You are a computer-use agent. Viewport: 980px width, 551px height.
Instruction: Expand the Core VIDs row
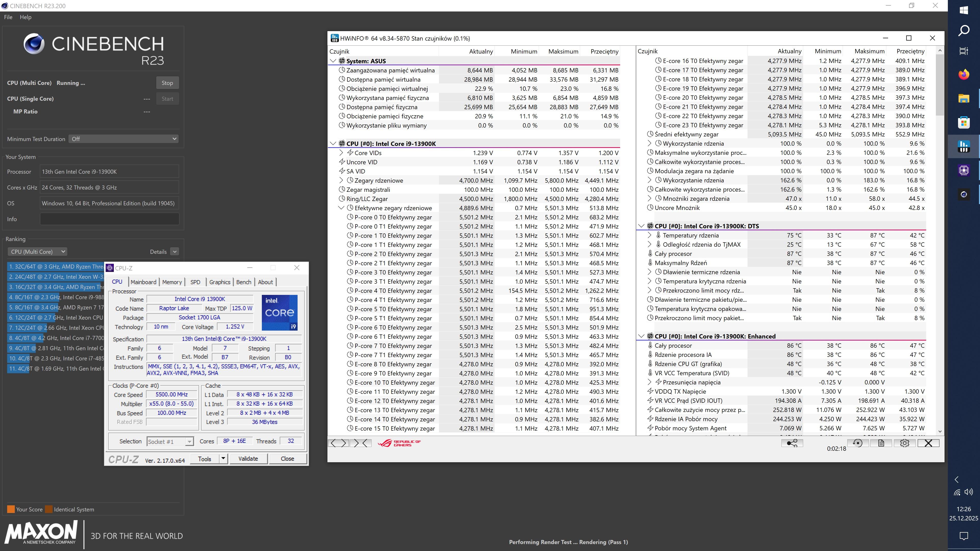pos(341,153)
